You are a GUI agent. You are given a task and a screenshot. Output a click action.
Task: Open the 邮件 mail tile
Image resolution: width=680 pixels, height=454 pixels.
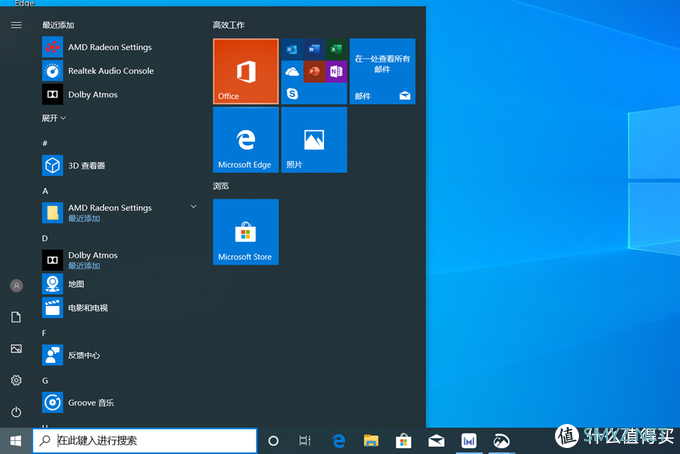click(382, 71)
